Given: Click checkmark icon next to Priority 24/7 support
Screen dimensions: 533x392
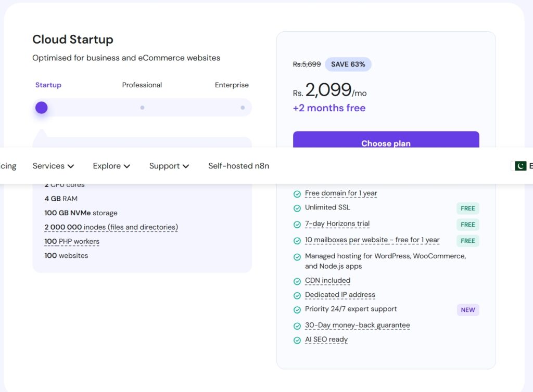Looking at the screenshot, I should click(x=297, y=310).
